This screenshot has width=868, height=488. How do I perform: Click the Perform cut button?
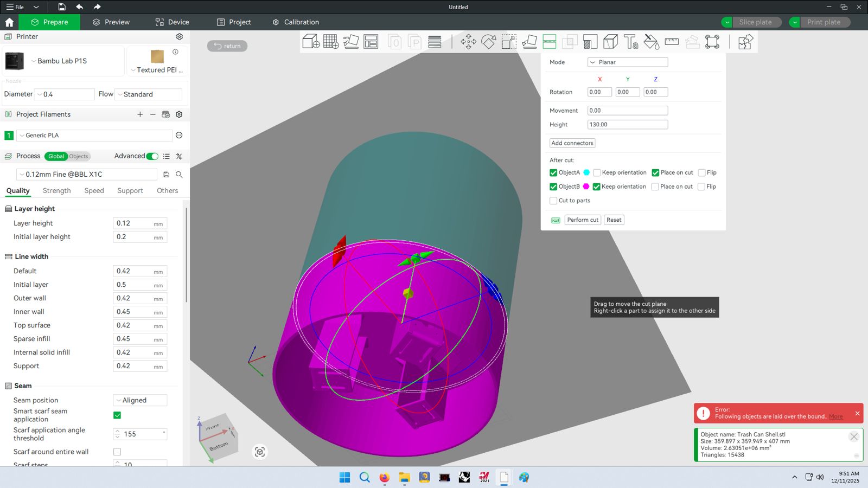point(583,220)
